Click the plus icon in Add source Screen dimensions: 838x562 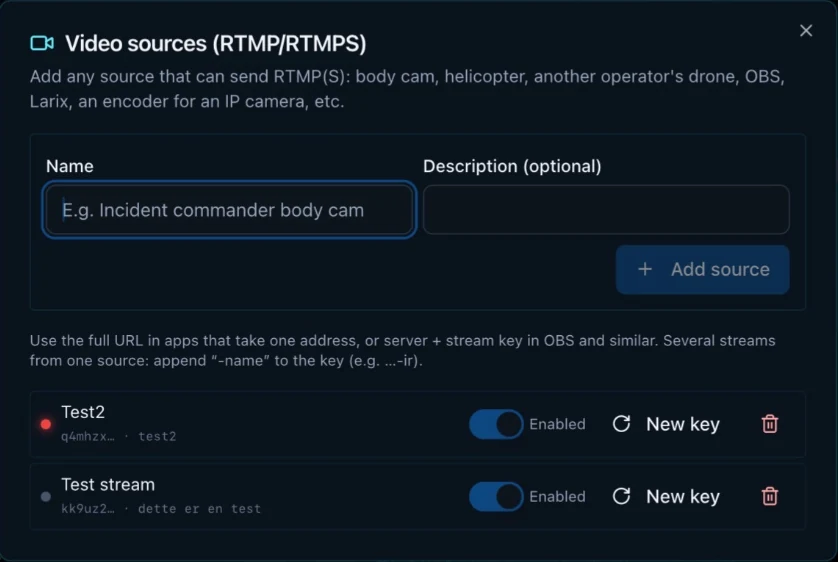coord(645,269)
